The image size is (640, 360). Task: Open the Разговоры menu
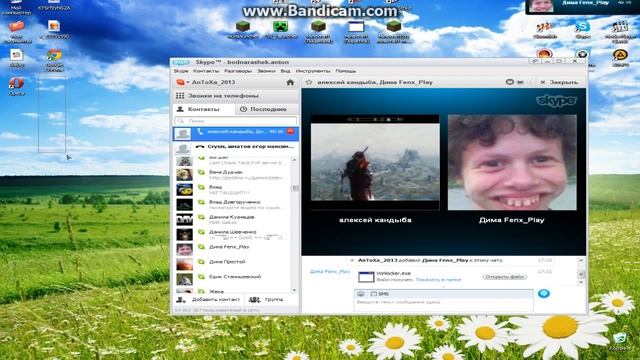pyautogui.click(x=238, y=71)
